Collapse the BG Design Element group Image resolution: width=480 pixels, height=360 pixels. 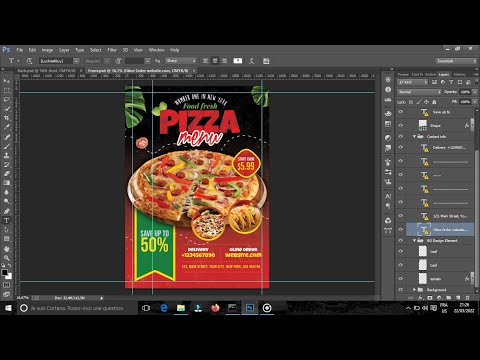414,240
